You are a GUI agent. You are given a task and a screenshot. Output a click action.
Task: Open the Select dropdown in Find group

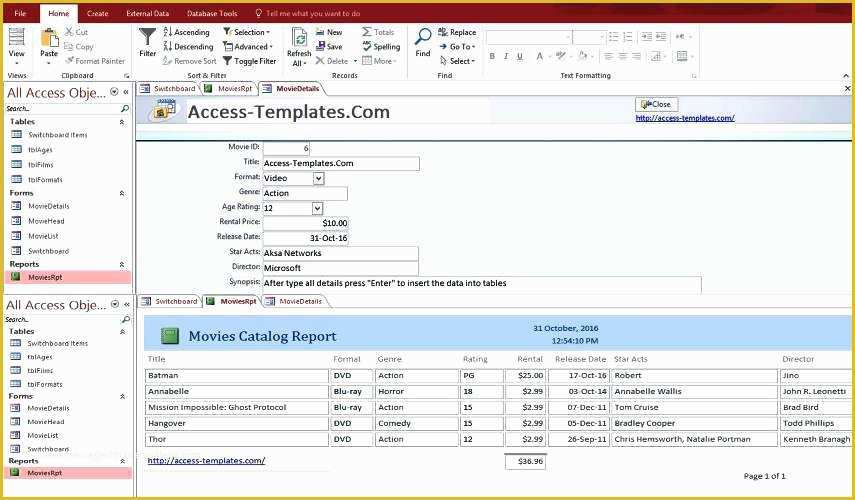[x=457, y=61]
